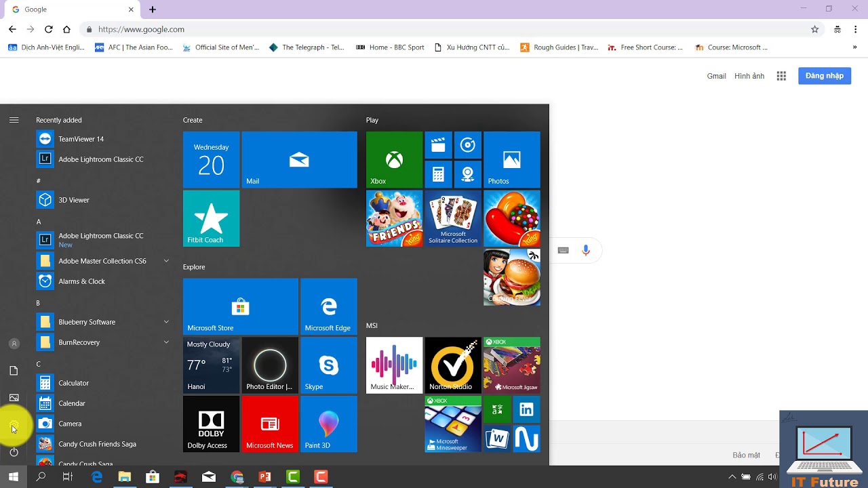Launch the Norton Studio tile
The image size is (868, 488).
(x=453, y=365)
